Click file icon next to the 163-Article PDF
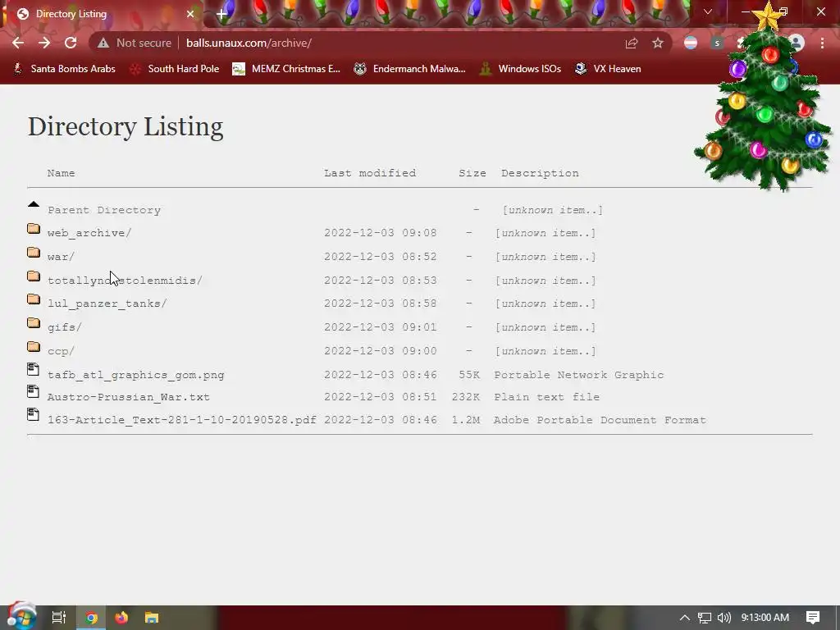 point(33,414)
